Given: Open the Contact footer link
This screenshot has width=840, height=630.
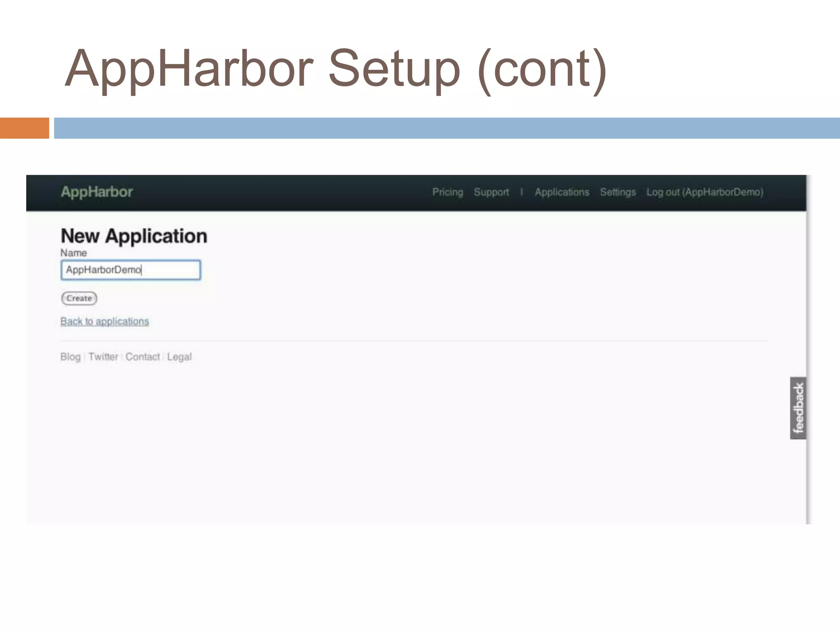Looking at the screenshot, I should coord(143,357).
